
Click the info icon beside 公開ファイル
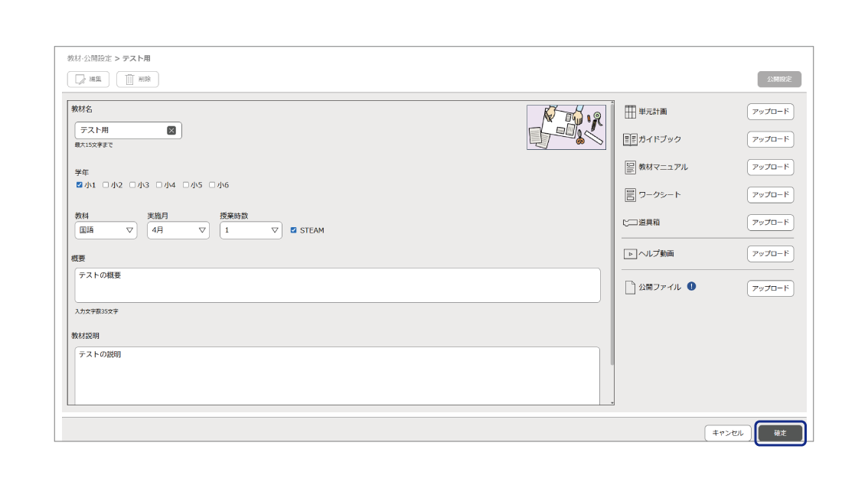point(691,287)
